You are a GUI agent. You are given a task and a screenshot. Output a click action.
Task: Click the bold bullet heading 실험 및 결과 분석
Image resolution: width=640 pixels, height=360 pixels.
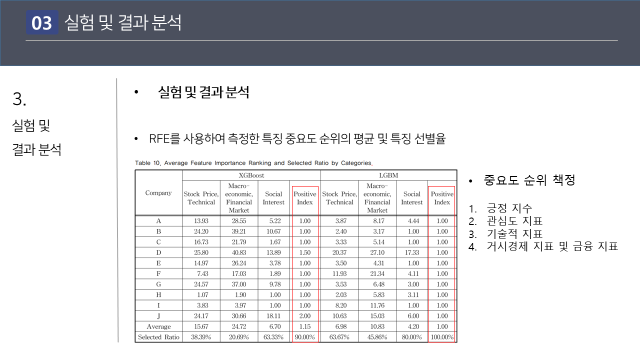pos(203,92)
